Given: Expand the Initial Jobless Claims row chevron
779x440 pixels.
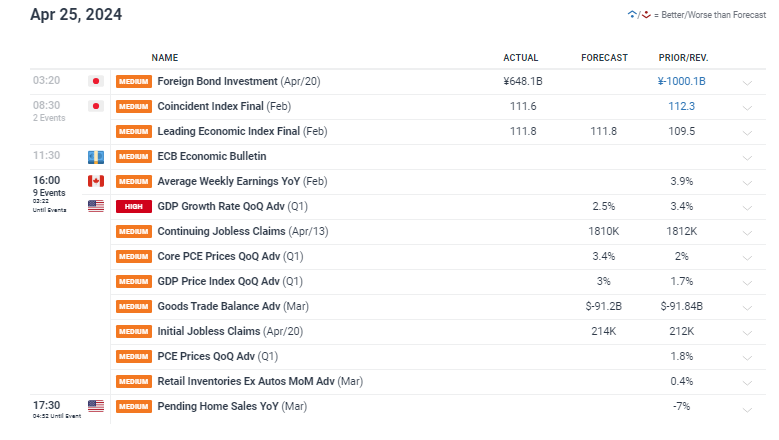Looking at the screenshot, I should point(747,333).
